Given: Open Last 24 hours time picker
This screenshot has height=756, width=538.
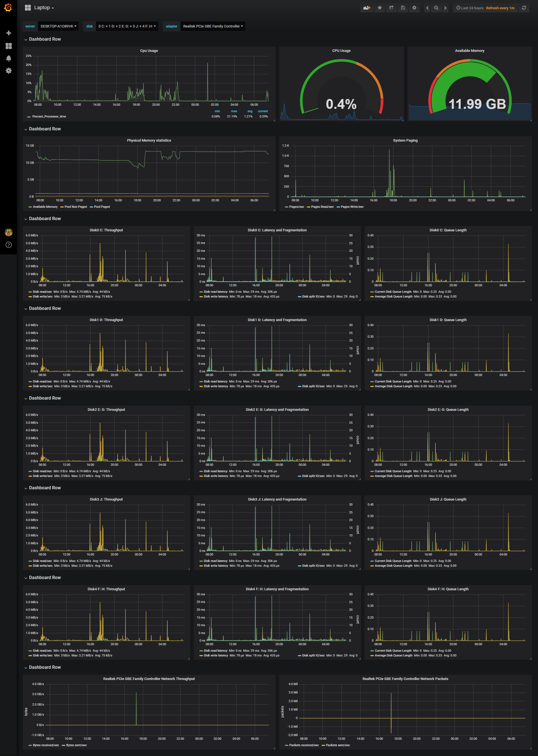Looking at the screenshot, I should pyautogui.click(x=470, y=8).
